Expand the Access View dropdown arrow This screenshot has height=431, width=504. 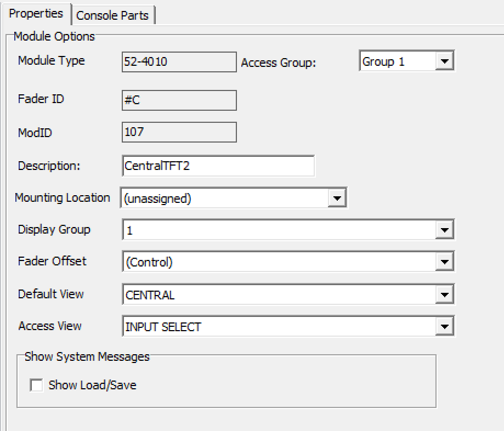444,326
